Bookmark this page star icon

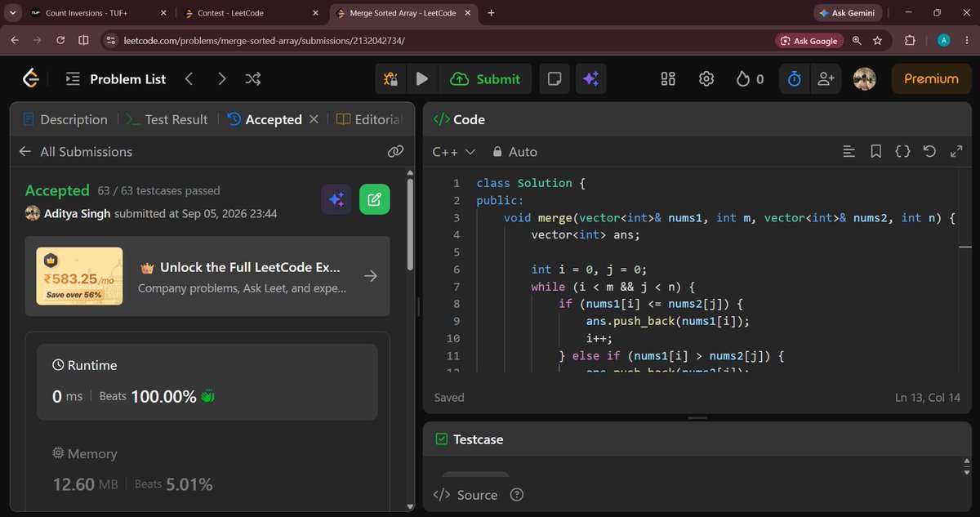(877, 40)
